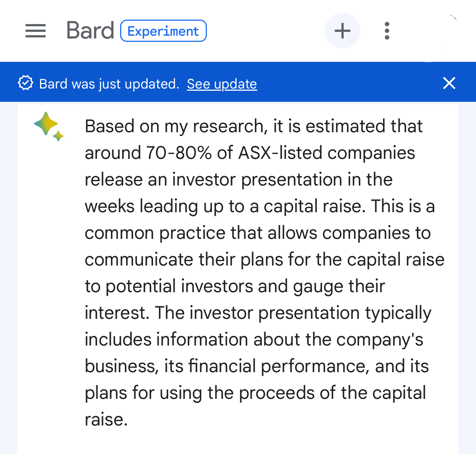The width and height of the screenshot is (476, 454).
Task: Click the Bard logo text
Action: [90, 30]
